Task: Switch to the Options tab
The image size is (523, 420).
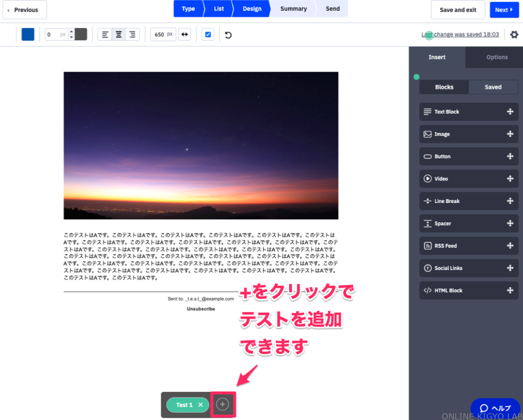Action: click(x=496, y=57)
